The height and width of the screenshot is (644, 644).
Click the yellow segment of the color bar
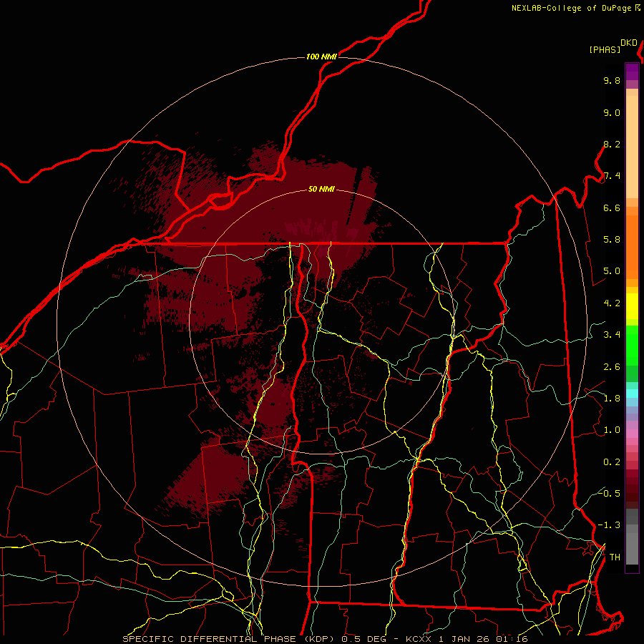tap(632, 306)
